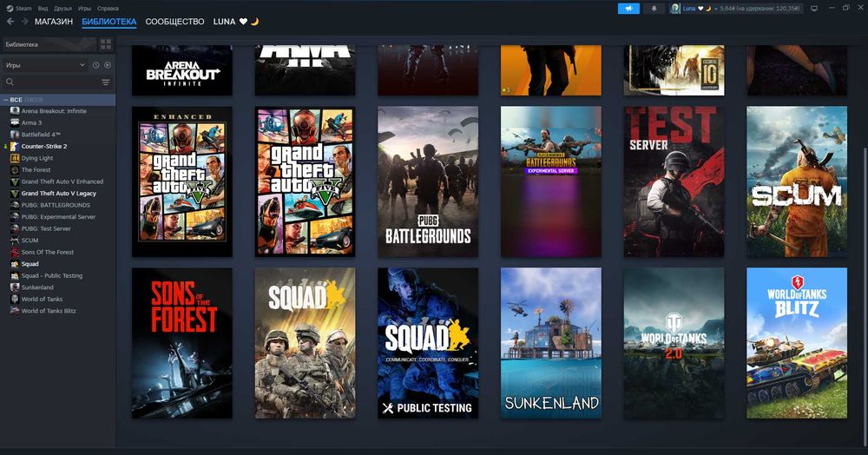This screenshot has height=455, width=868.
Task: Switch to the СООБЩЕСТВО tab
Action: [175, 22]
